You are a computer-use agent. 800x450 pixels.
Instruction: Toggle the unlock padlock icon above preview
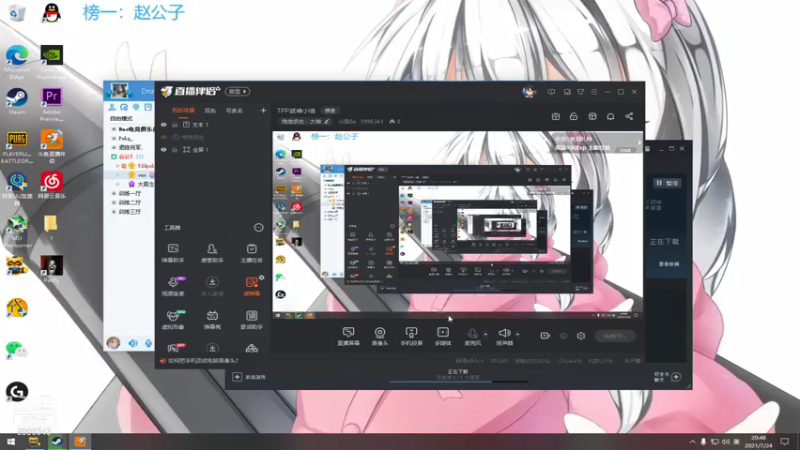[573, 116]
